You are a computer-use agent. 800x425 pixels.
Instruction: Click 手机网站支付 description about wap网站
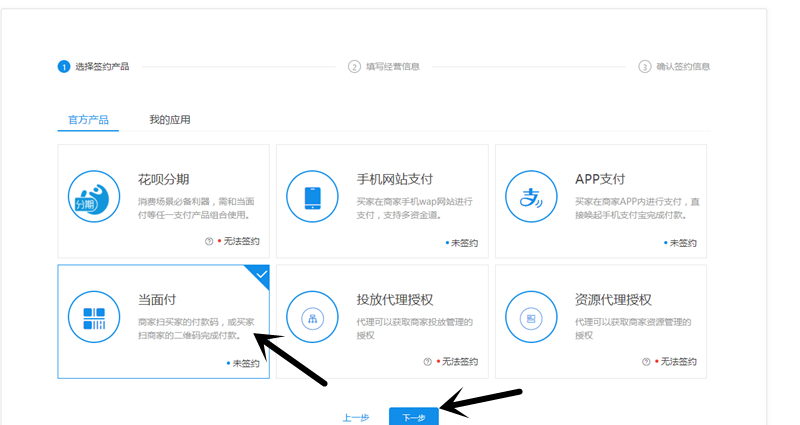(x=414, y=208)
